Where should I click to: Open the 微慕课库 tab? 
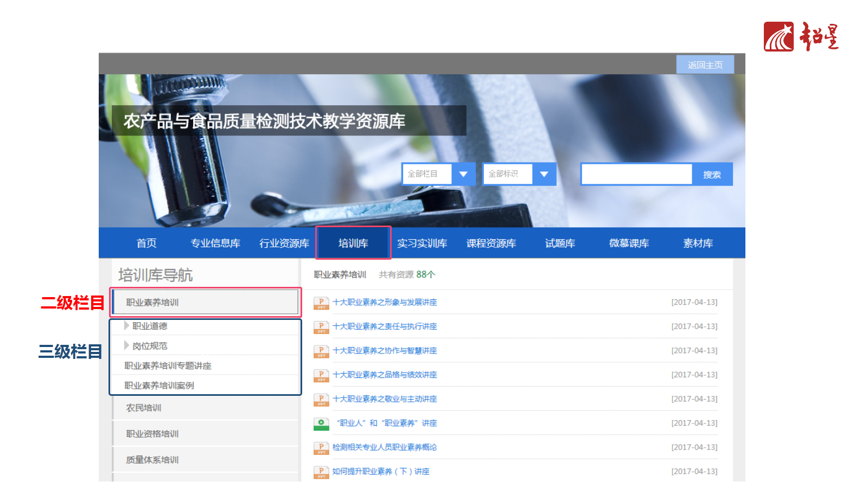629,243
